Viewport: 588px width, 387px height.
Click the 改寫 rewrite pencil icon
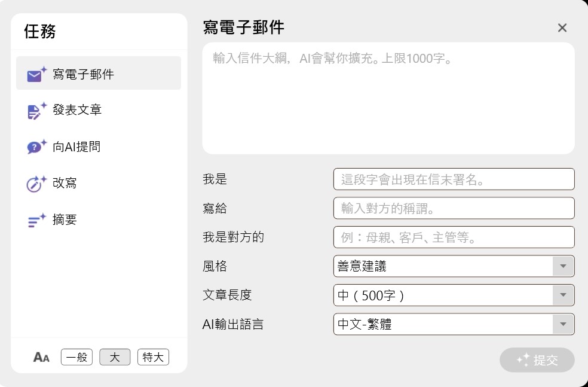pos(36,184)
